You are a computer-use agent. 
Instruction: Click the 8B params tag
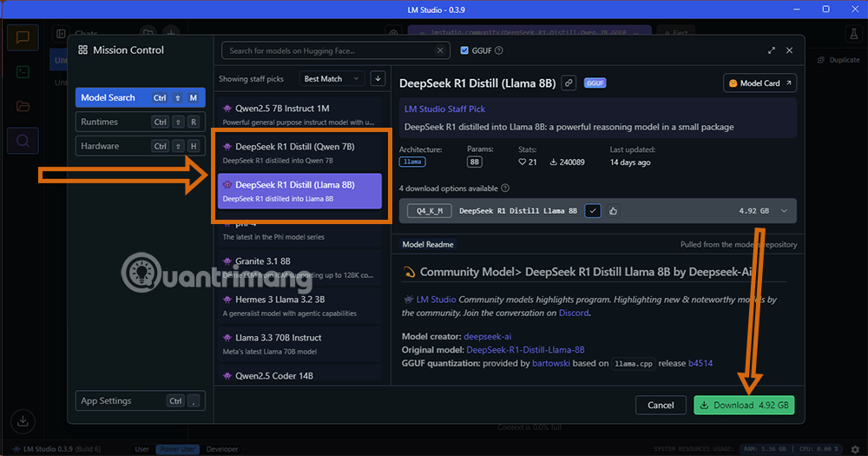[475, 162]
